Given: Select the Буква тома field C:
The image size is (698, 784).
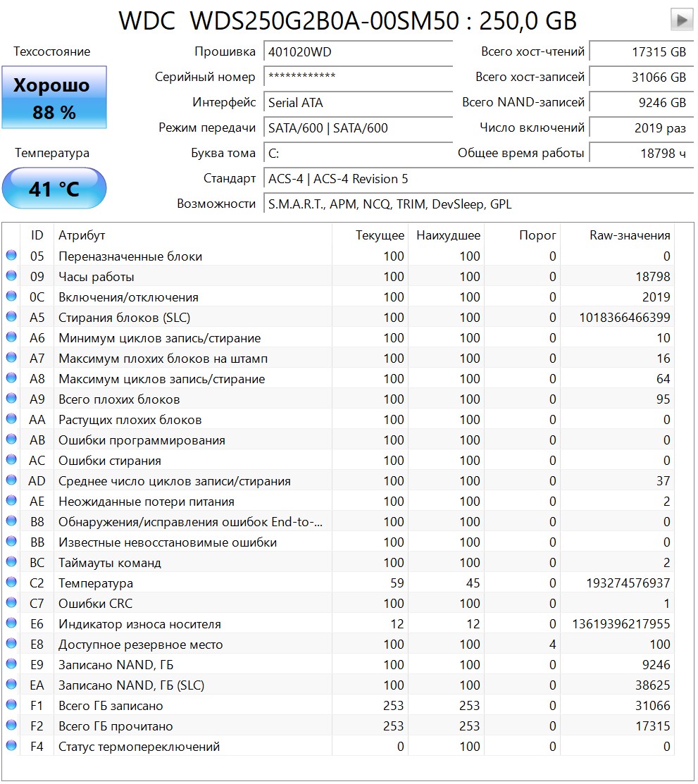Looking at the screenshot, I should 358,153.
